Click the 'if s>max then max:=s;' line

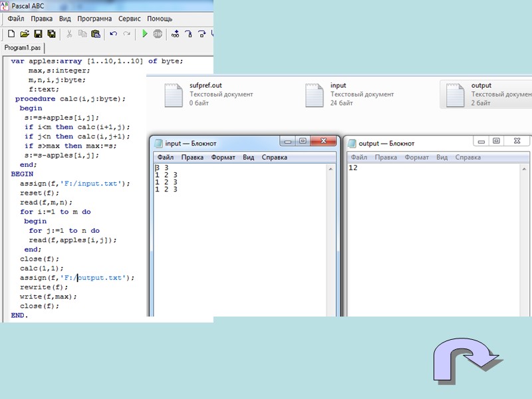70,146
